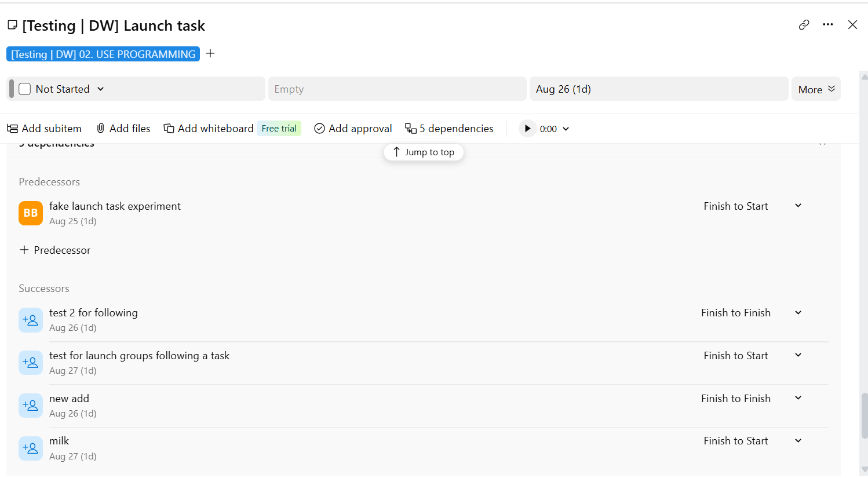The image size is (868, 478).
Task: Open the timer 0:00 dropdown arrow
Action: pos(566,129)
